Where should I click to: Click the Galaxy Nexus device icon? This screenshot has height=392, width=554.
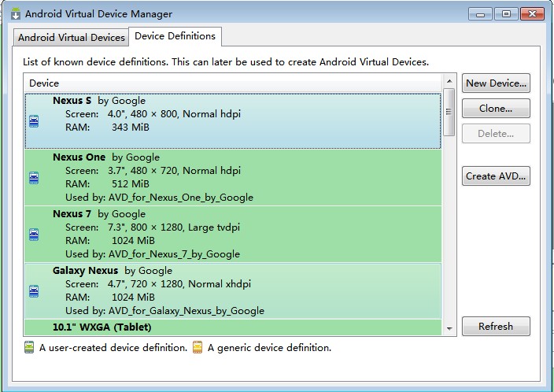(34, 291)
